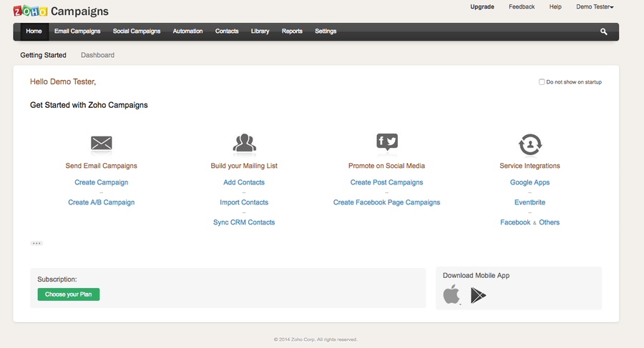This screenshot has width=644, height=348.
Task: Open the search magnifier icon
Action: point(603,31)
